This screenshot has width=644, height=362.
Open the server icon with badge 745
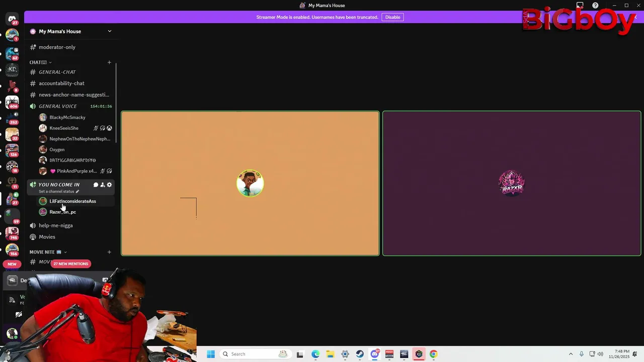[x=12, y=233]
